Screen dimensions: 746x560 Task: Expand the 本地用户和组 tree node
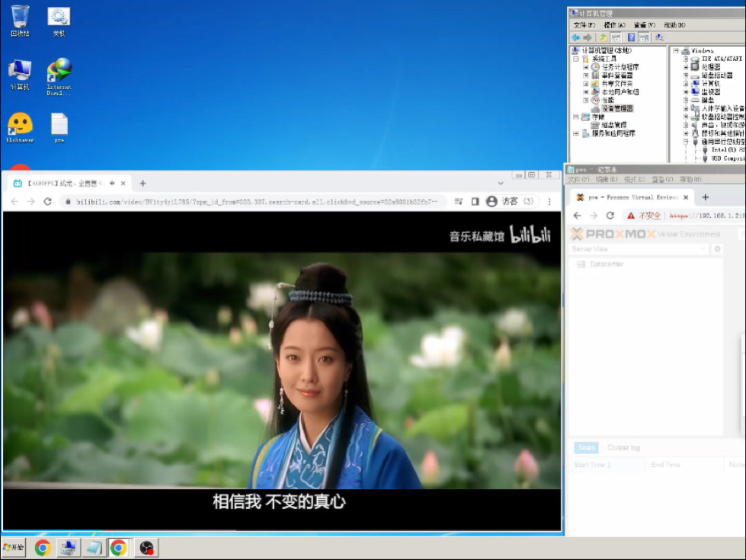coord(586,92)
